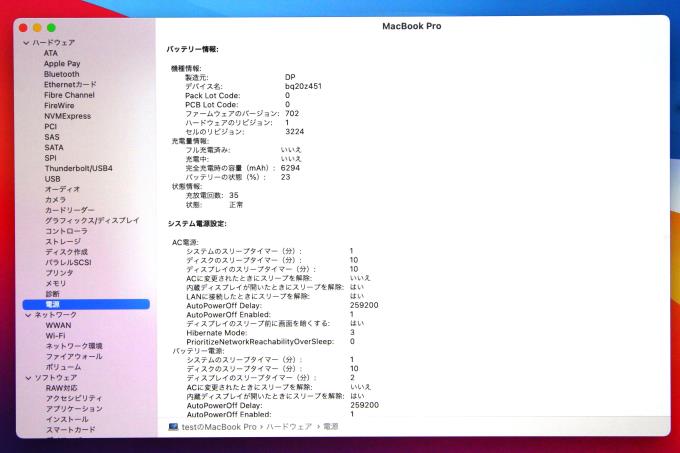This screenshot has height=453, width=680.
Task: Select the highlighted 電源 sidebar row
Action: pyautogui.click(x=86, y=304)
